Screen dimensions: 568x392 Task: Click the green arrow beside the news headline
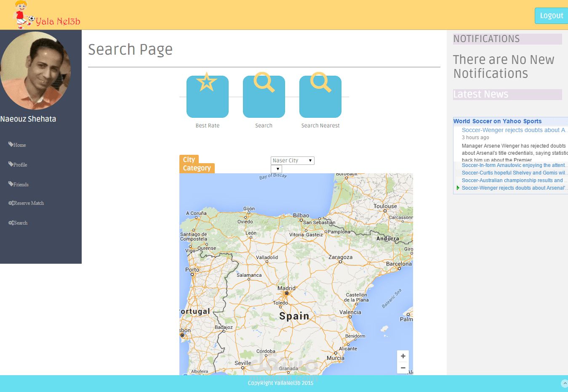(458, 188)
